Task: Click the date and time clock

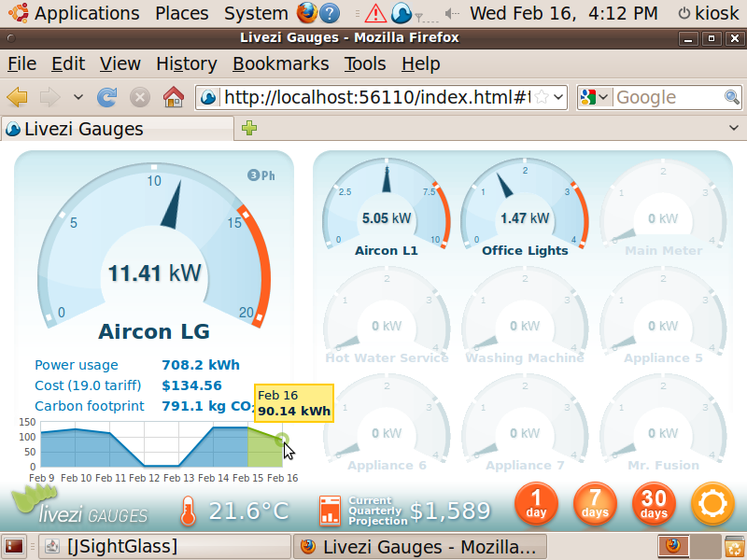Action: 564,13
